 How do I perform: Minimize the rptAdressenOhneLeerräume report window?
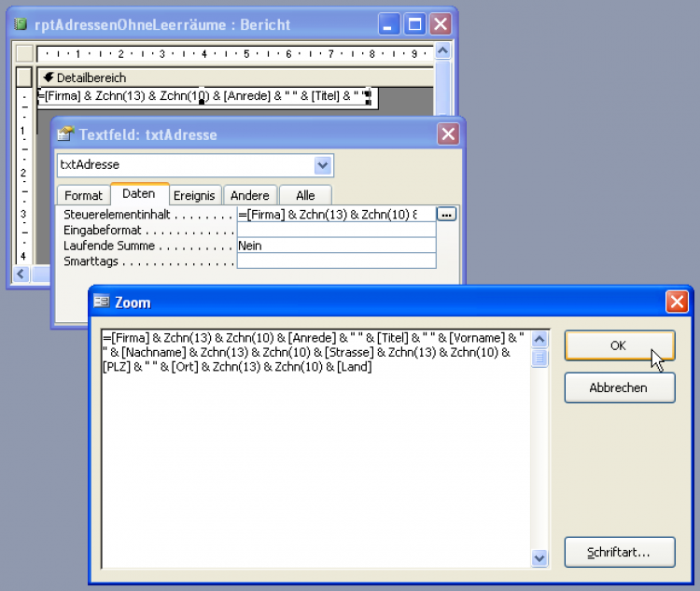[x=391, y=24]
